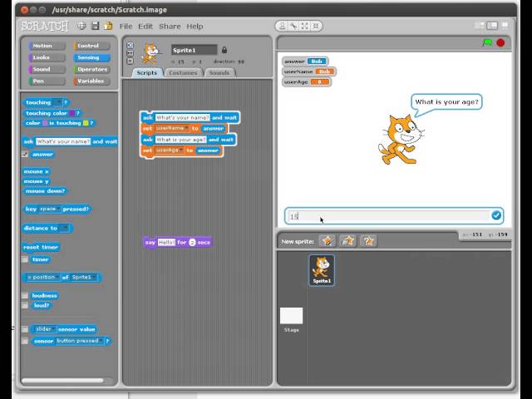Click the Scratch cat on stage

pyautogui.click(x=401, y=140)
